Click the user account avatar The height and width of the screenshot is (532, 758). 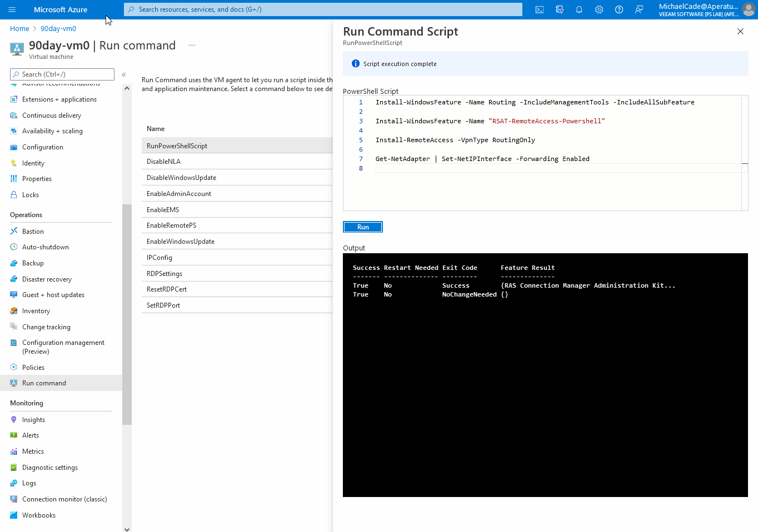(749, 9)
